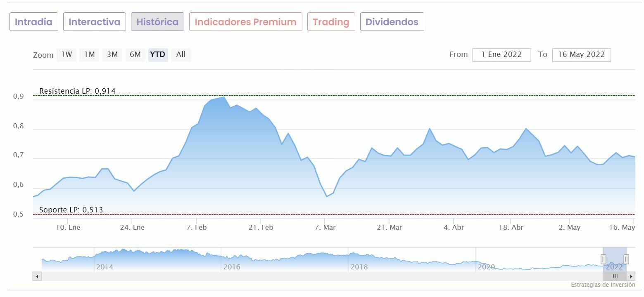Switch to the Interactiva tab
This screenshot has width=644, height=297.
point(94,22)
